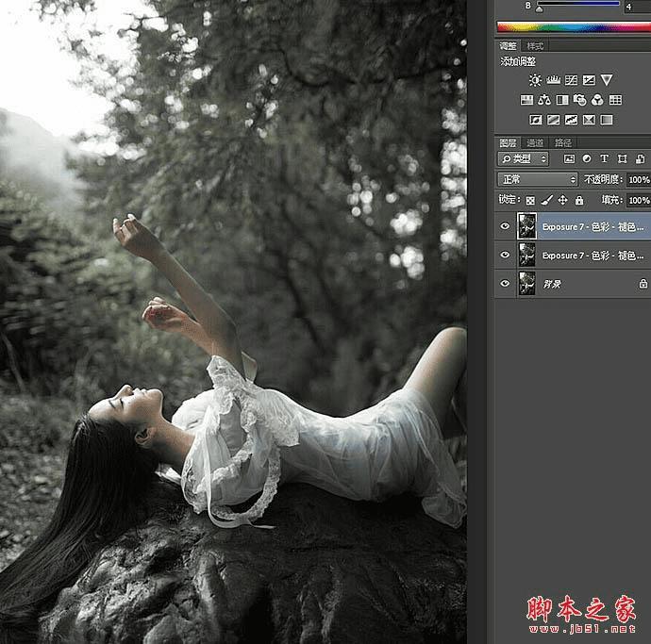The width and height of the screenshot is (651, 644).
Task: Toggle visibility of the 背景 layer
Action: [x=505, y=284]
